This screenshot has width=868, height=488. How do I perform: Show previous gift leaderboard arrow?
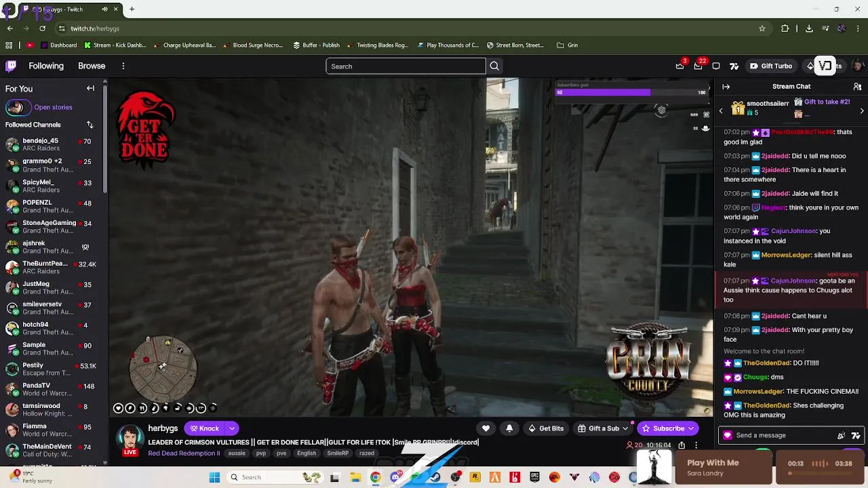click(x=721, y=110)
